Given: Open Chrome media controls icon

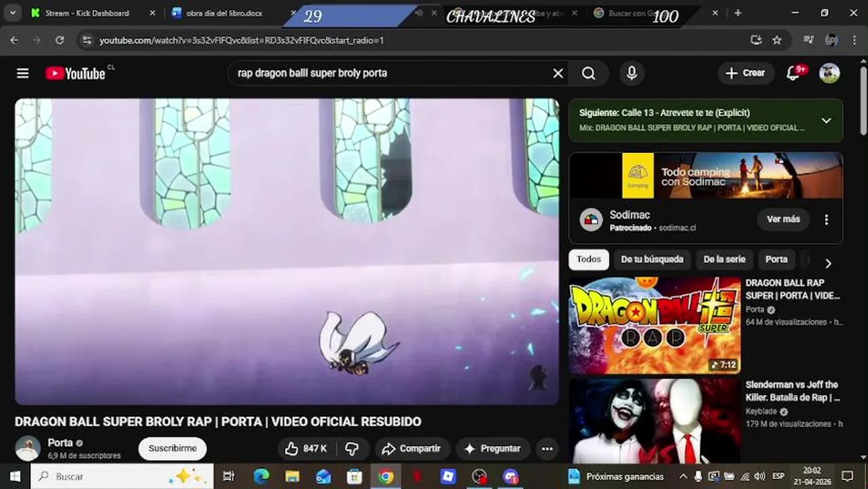Looking at the screenshot, I should coord(808,40).
